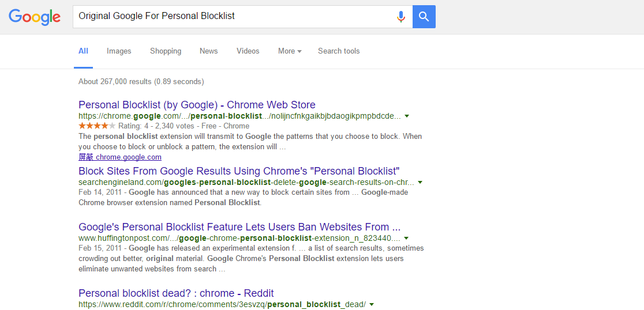Open Block Sites From Google Results article
644x310 pixels.
click(239, 171)
